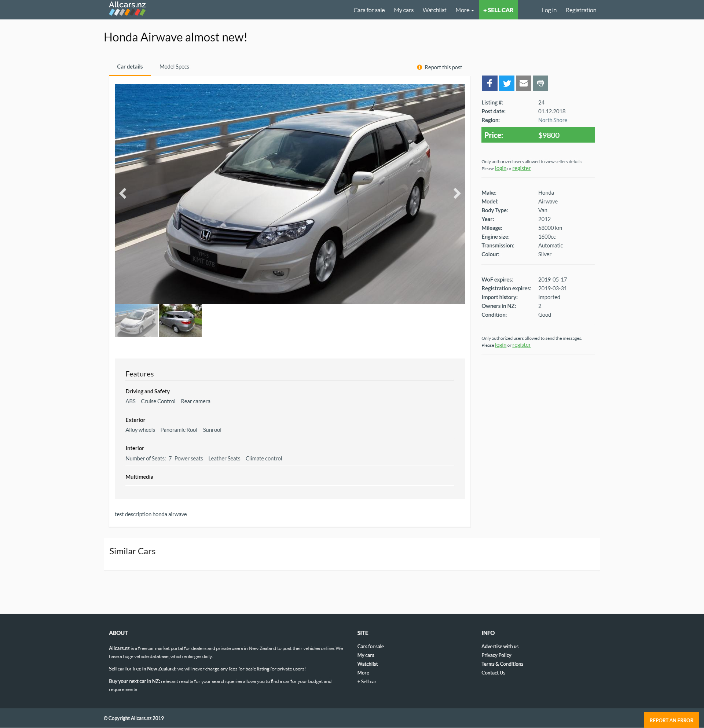The height and width of the screenshot is (728, 704).
Task: Click orange Report this post warning icon
Action: 419,67
